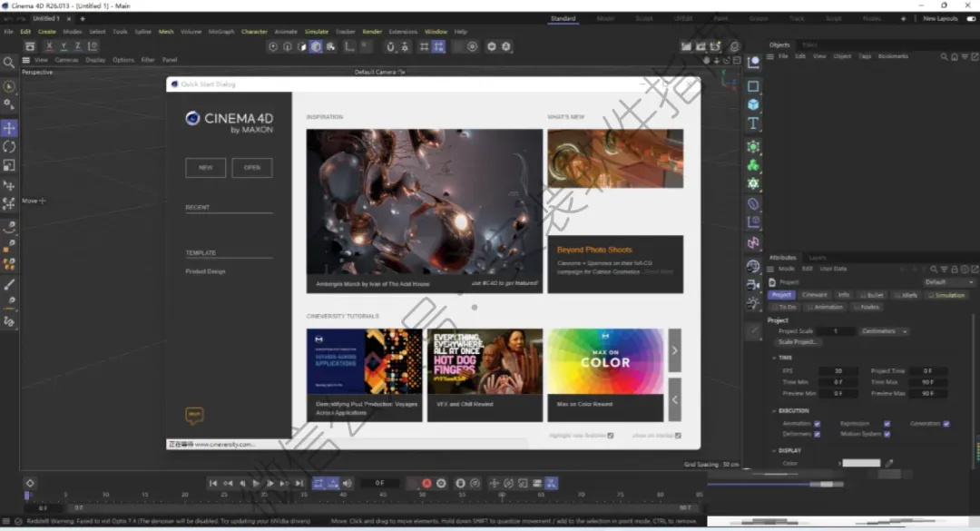Open the Default preset dropdown in Attributes
The height and width of the screenshot is (531, 980).
tap(948, 282)
